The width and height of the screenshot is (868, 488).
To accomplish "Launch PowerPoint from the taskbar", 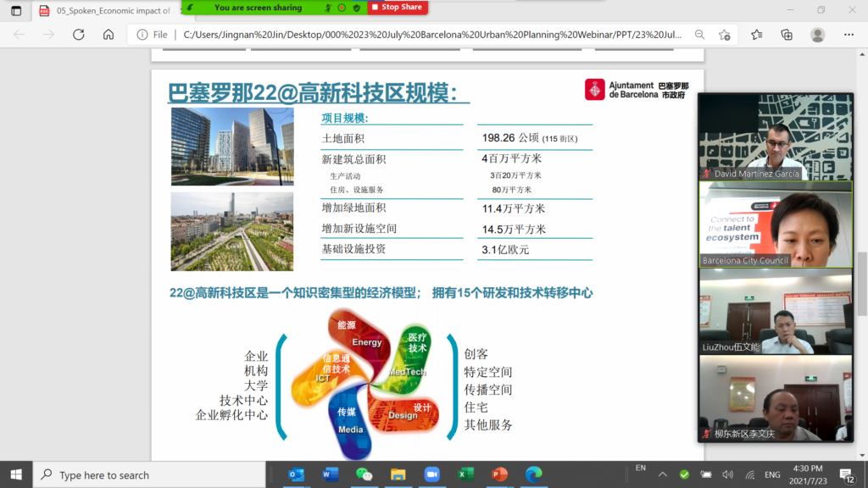I will [x=499, y=474].
